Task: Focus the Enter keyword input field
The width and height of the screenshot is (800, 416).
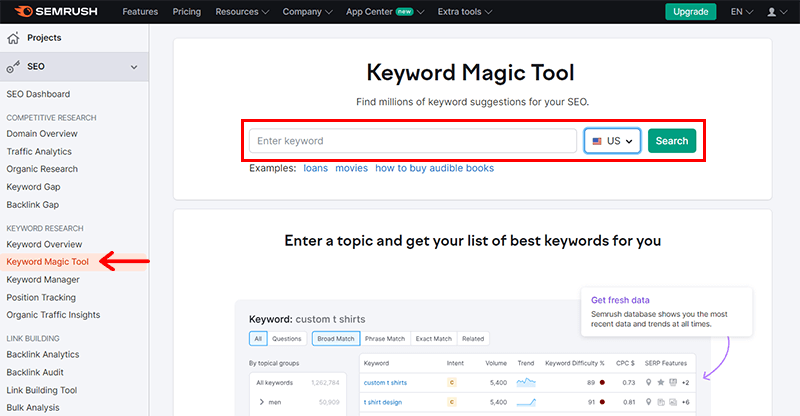Action: (413, 141)
